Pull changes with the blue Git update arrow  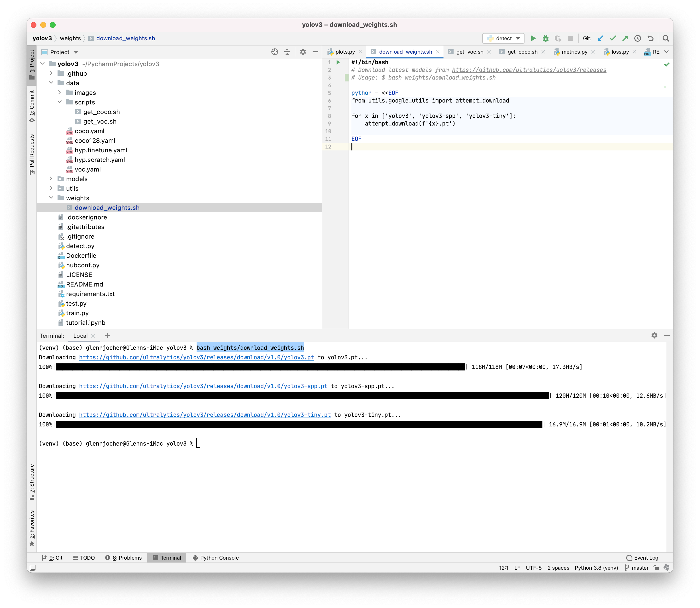pos(601,38)
